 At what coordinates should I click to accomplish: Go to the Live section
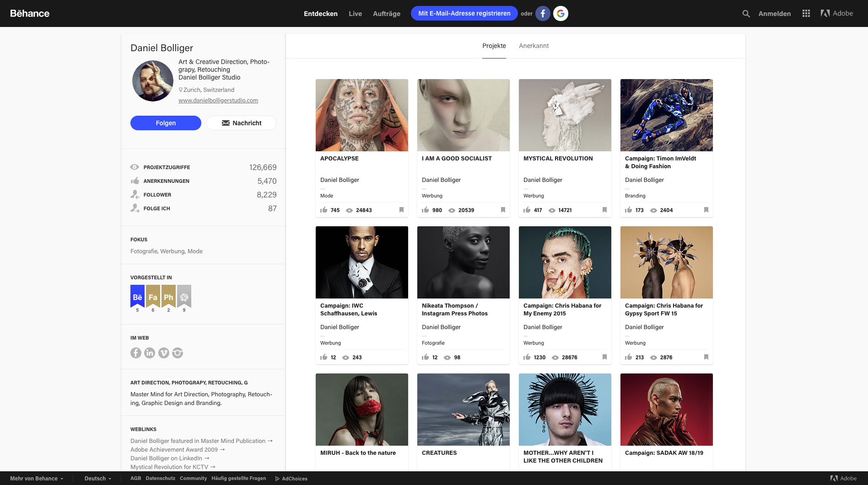(355, 14)
